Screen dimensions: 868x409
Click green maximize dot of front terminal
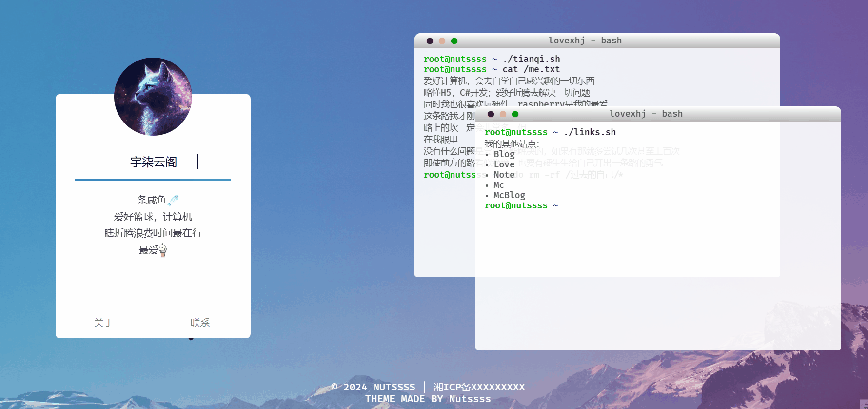point(515,114)
